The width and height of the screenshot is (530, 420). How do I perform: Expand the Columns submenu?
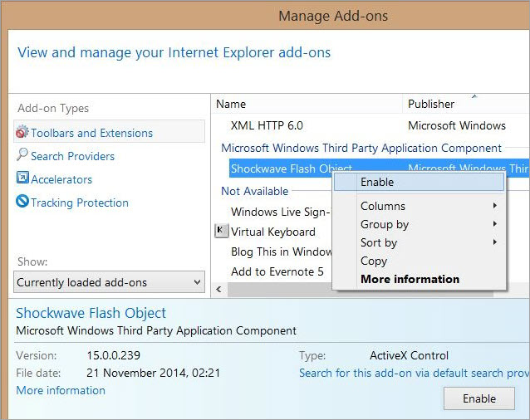(495, 206)
